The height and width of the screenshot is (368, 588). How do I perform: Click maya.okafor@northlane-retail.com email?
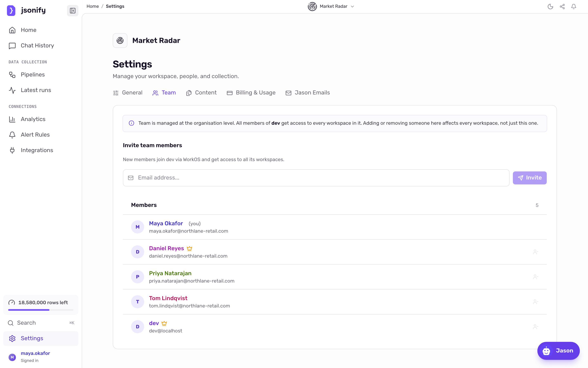189,231
